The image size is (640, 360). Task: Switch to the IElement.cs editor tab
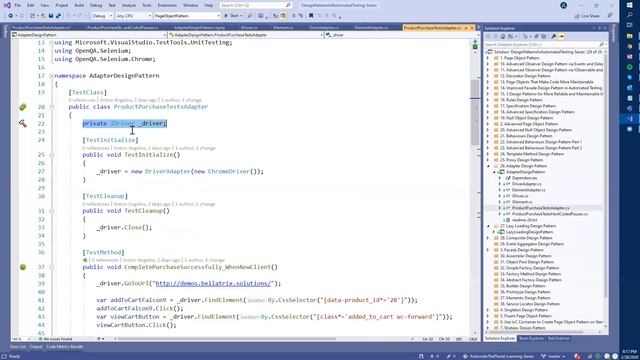283,28
